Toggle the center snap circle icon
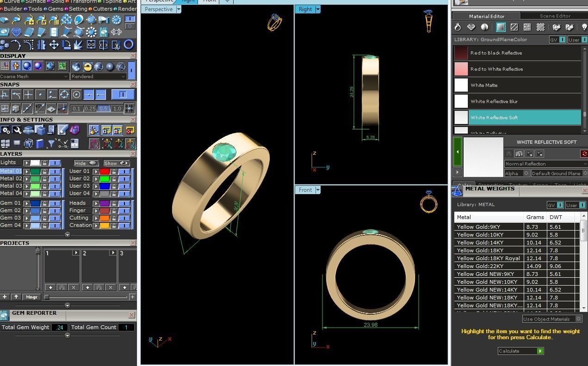 (x=76, y=94)
